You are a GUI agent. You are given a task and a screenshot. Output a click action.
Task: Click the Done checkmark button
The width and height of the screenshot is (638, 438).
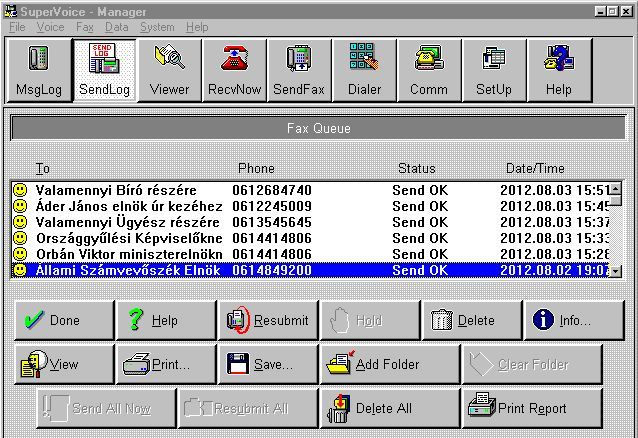[x=64, y=320]
